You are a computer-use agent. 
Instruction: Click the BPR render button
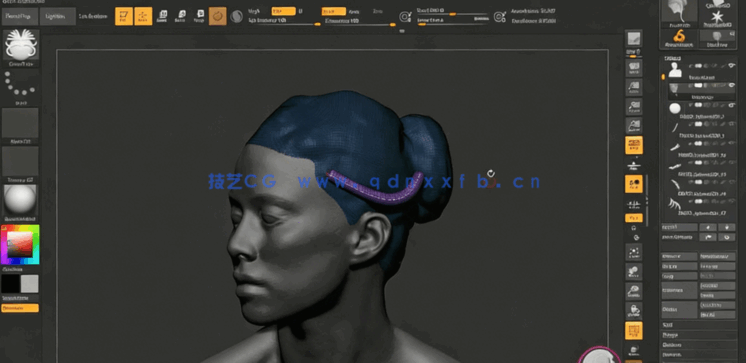(x=634, y=39)
